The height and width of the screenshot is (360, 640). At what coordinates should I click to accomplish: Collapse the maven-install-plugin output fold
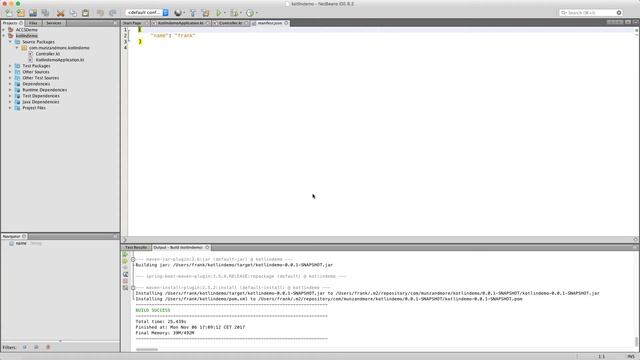pyautogui.click(x=133, y=288)
